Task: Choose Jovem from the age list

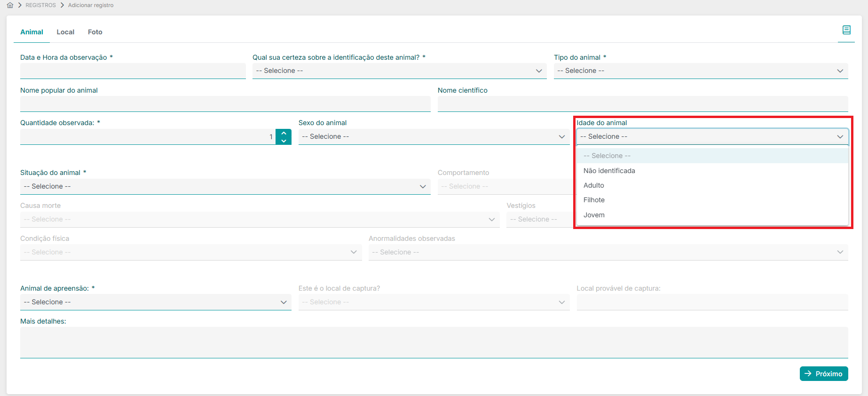Action: [594, 215]
